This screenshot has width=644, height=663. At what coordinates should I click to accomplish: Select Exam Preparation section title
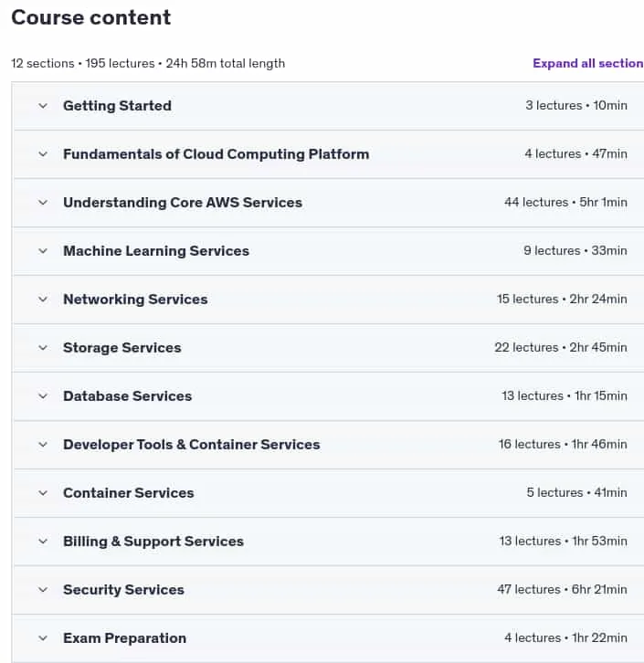click(125, 638)
